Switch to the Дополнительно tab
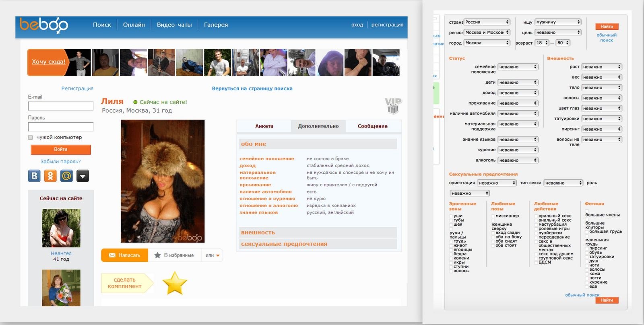This screenshot has width=644, height=325. pyautogui.click(x=318, y=126)
